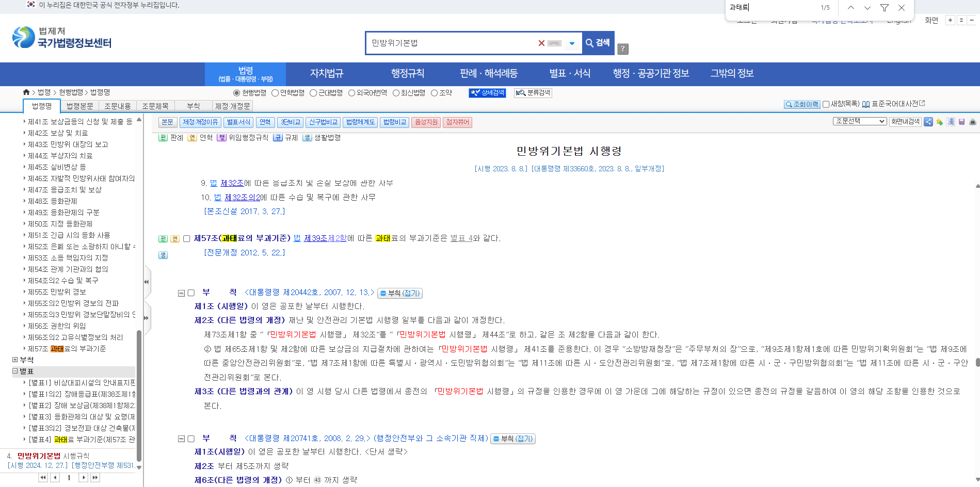Collapse the 부칙 section via 부칙(접기)

pos(399,293)
